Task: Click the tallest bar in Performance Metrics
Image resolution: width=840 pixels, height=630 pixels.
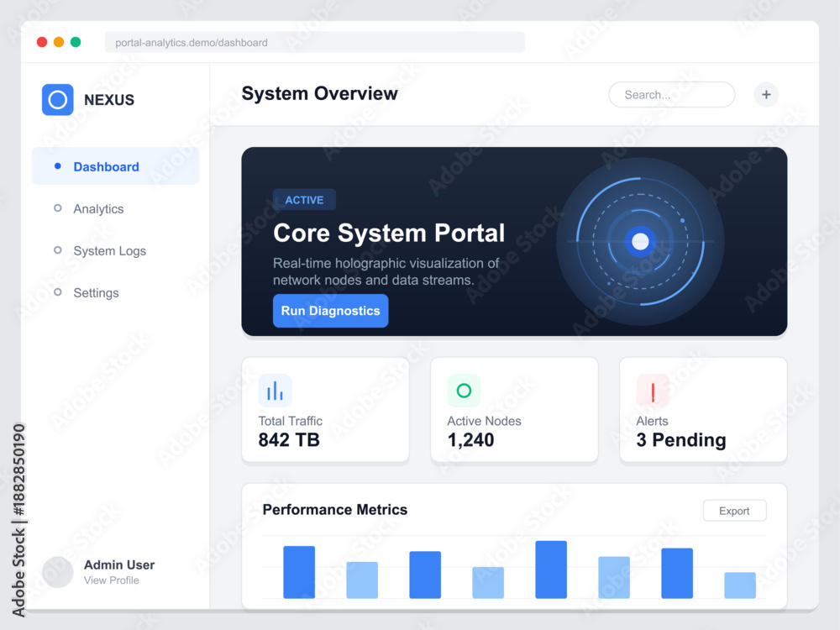Action: pos(551,570)
